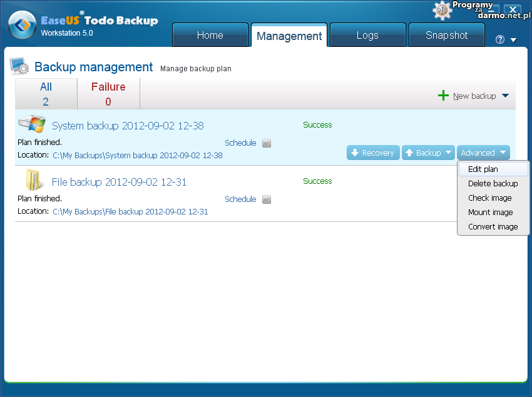This screenshot has height=397, width=532.
Task: Toggle Schedule checkbox for System backup
Action: pyautogui.click(x=267, y=143)
